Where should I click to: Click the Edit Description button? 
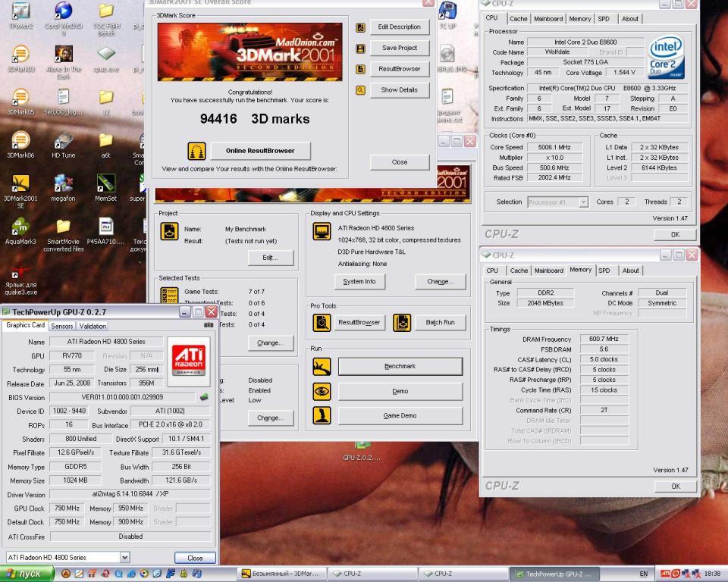point(400,27)
